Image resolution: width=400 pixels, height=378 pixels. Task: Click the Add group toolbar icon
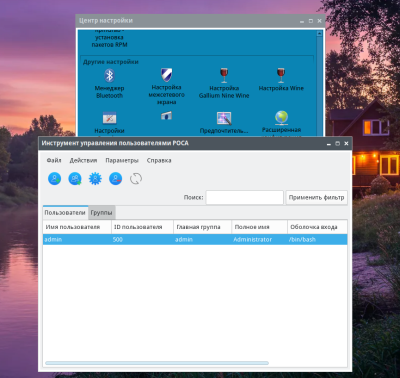[x=75, y=179]
